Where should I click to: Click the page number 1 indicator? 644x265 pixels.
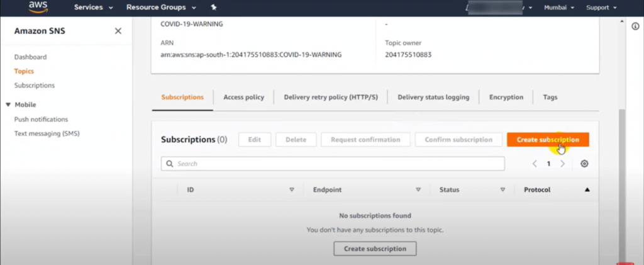pyautogui.click(x=548, y=164)
